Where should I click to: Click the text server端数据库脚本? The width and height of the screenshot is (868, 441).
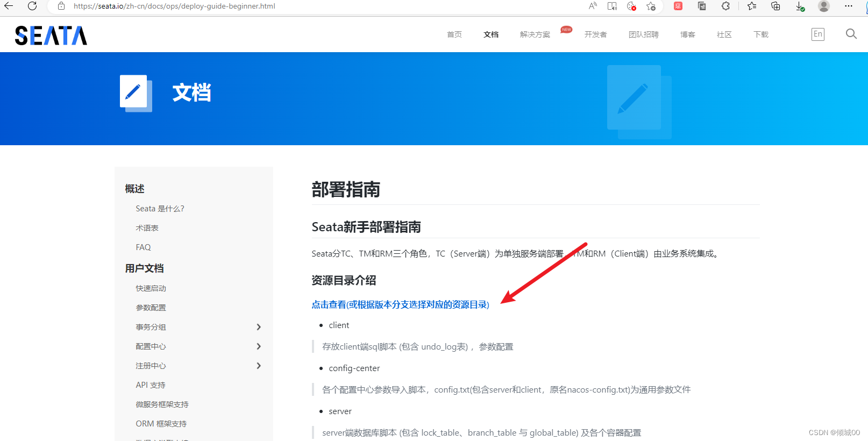[x=359, y=433]
